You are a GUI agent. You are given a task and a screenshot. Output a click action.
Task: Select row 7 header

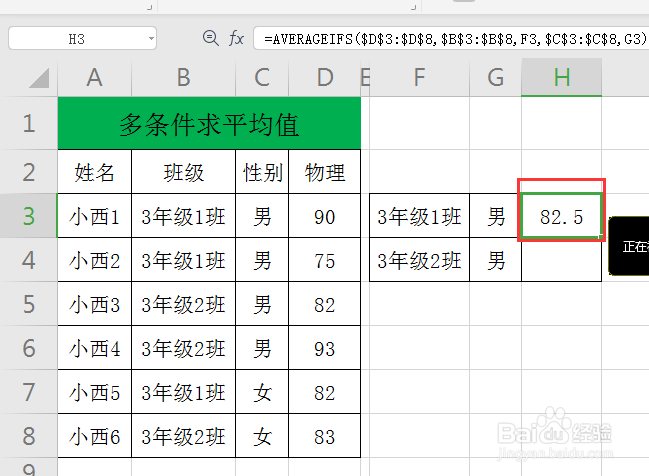(x=29, y=392)
